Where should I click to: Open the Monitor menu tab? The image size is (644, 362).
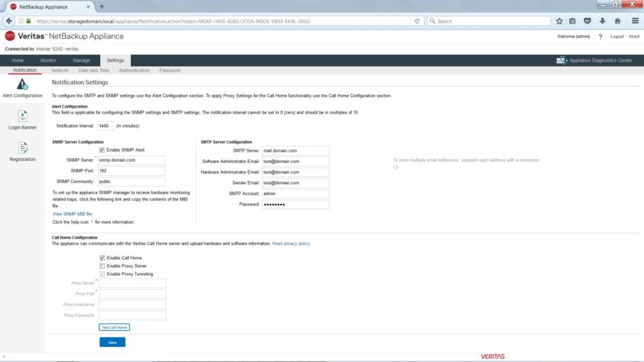click(48, 60)
